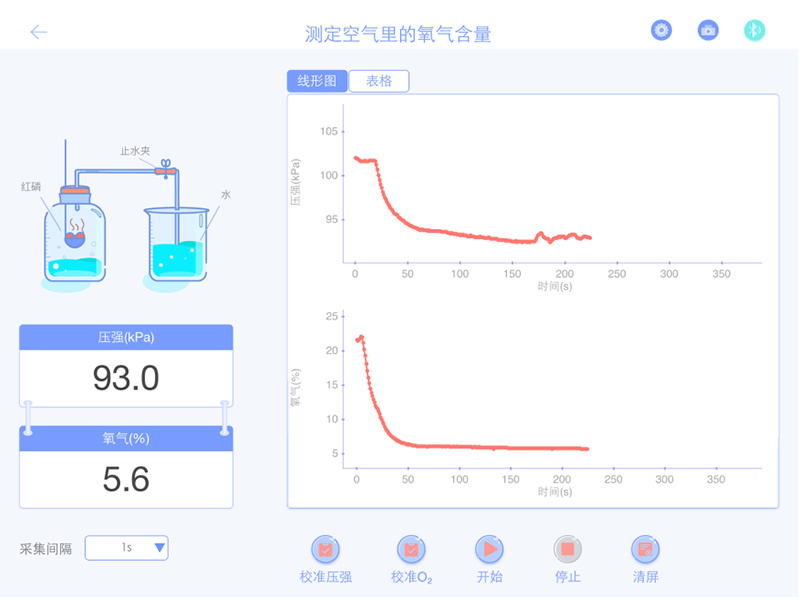Click the 时间(s) axis label under pressure chart
800x600 pixels.
tap(555, 286)
